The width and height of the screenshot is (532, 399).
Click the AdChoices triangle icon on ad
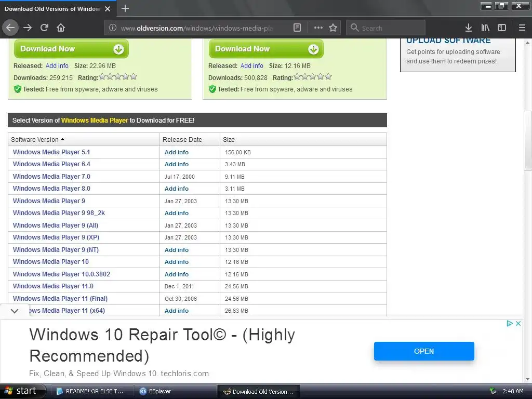coord(509,323)
